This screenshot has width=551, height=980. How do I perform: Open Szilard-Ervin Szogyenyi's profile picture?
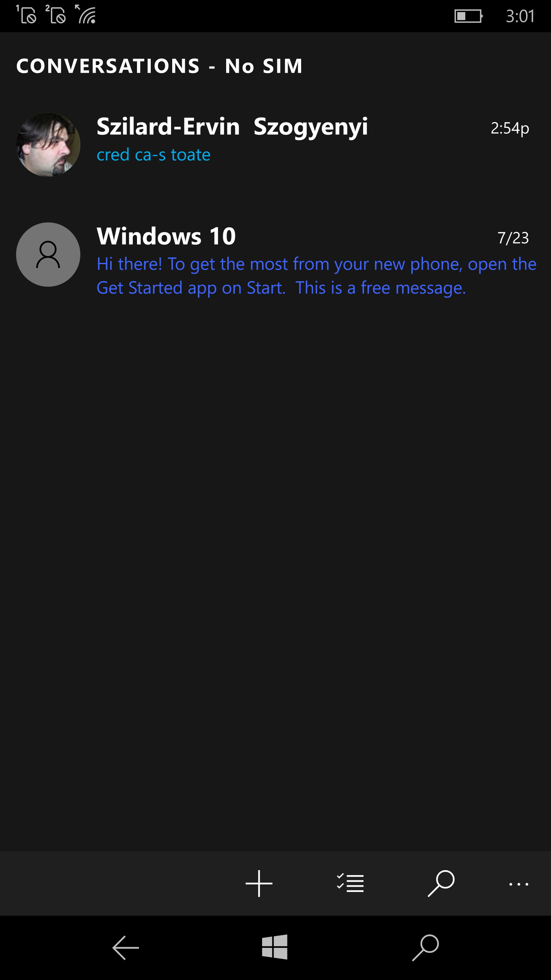click(x=48, y=145)
